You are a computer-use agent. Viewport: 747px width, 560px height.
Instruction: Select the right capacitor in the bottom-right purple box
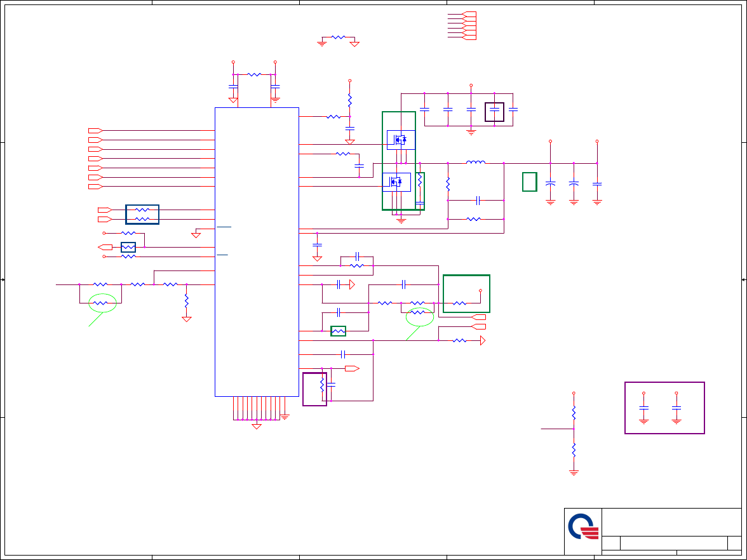676,408
